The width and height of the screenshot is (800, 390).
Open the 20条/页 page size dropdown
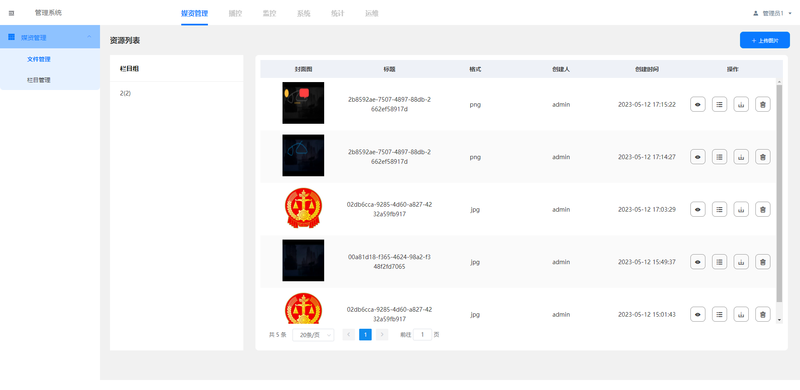[x=313, y=335]
